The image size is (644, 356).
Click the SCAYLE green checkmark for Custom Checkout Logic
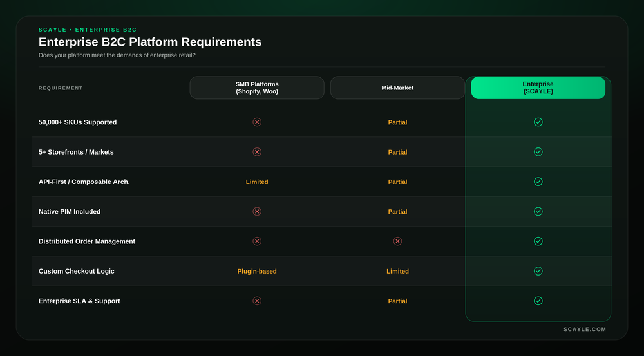tap(538, 271)
